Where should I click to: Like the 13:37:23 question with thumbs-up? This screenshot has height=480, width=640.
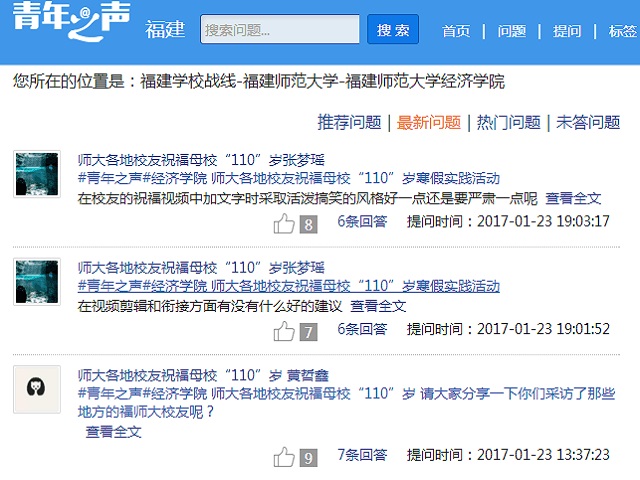(x=284, y=457)
